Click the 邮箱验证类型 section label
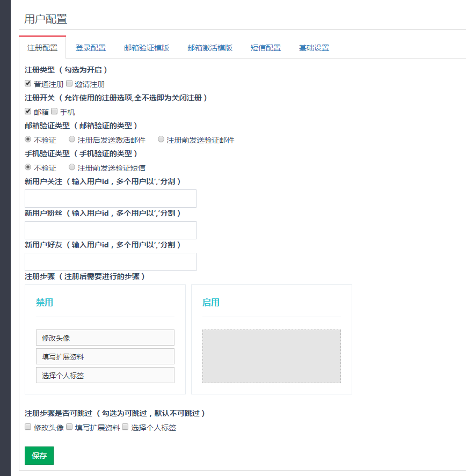Image resolution: width=466 pixels, height=476 pixels. pos(47,126)
